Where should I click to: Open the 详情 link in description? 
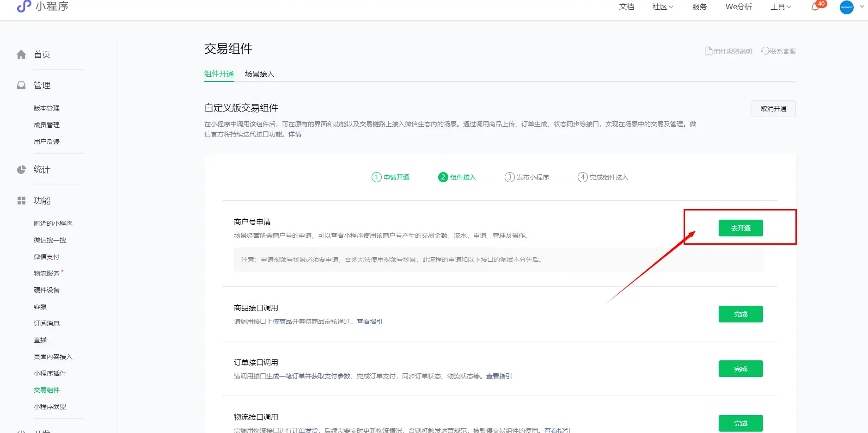click(x=295, y=134)
